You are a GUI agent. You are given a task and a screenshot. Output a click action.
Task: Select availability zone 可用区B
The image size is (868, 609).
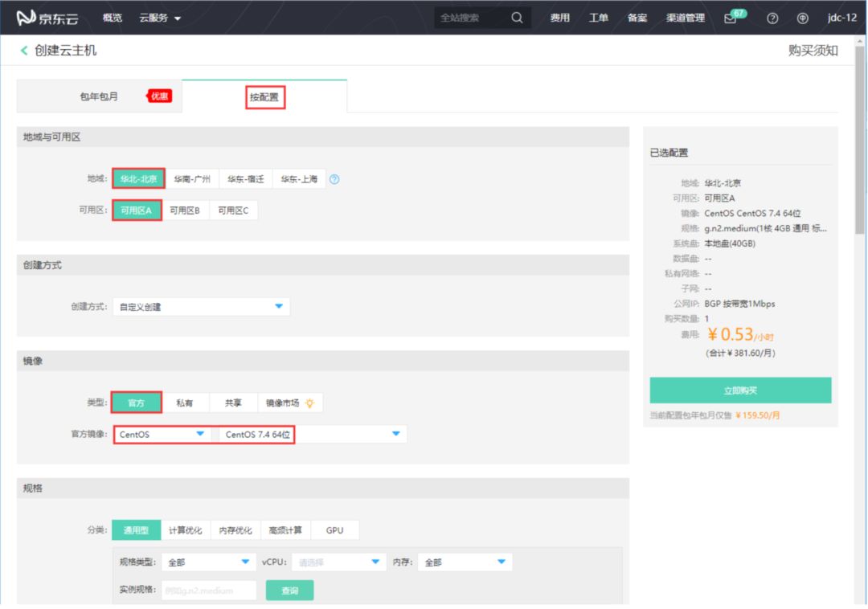[x=185, y=210]
